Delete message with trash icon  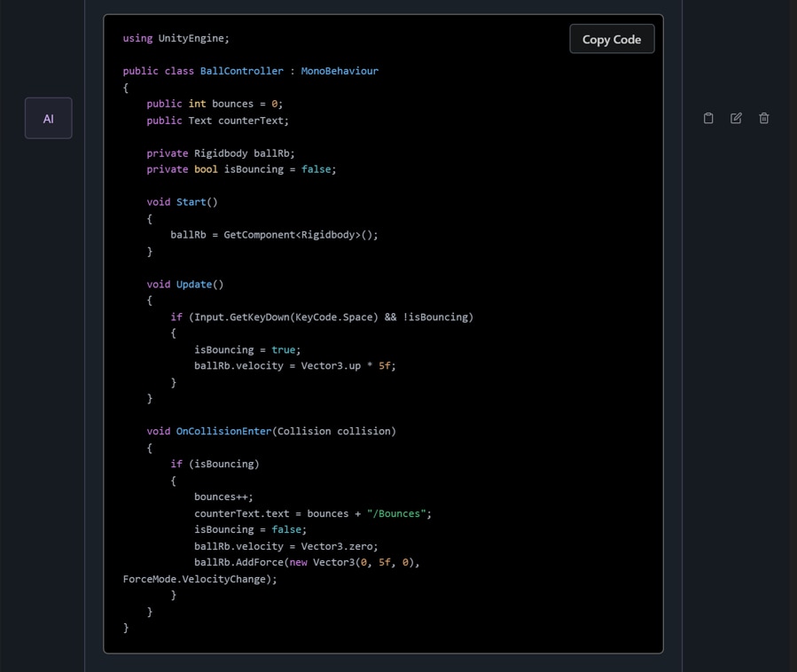[763, 118]
